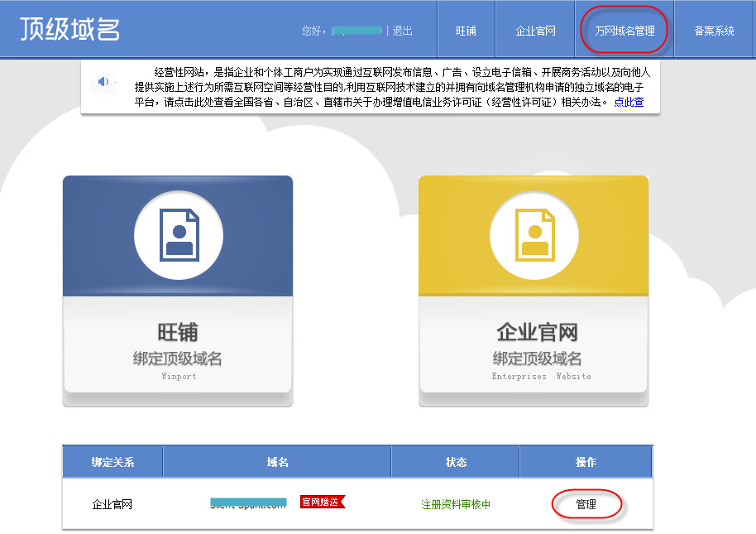Screen dimensions: 756x534
Task: Click the username after 您好
Action: [357, 31]
